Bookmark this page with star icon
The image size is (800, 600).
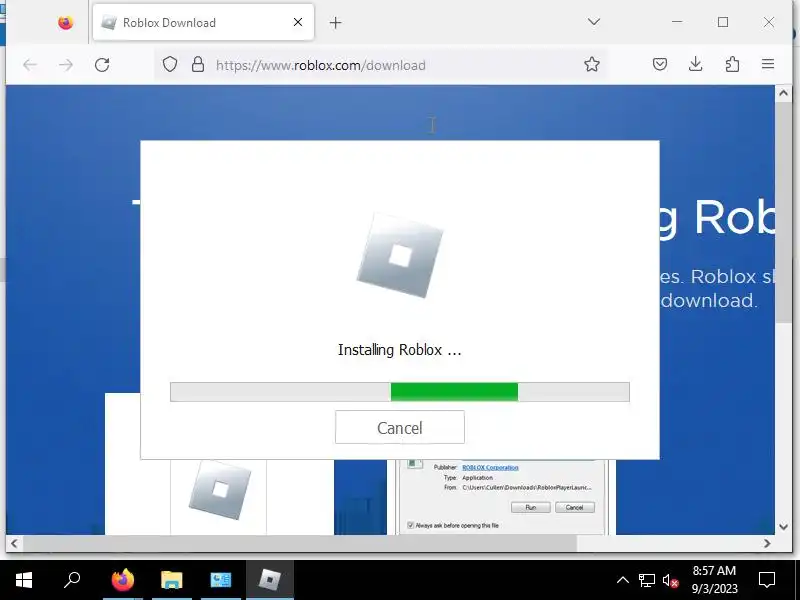tap(592, 64)
